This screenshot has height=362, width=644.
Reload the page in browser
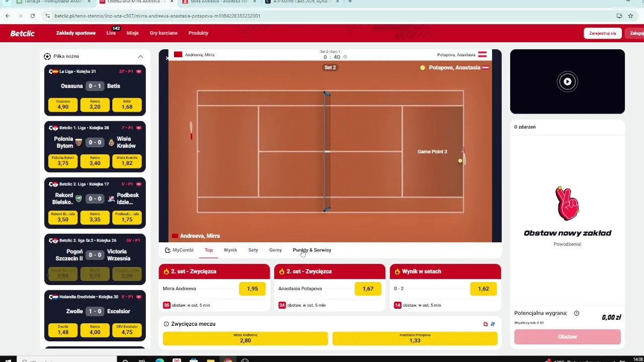pos(33,16)
